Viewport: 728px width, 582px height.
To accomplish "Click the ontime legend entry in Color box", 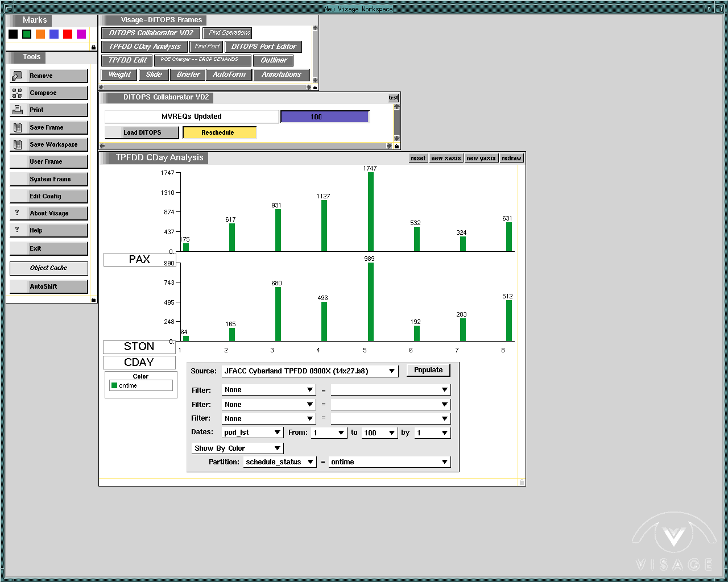I will (x=127, y=385).
